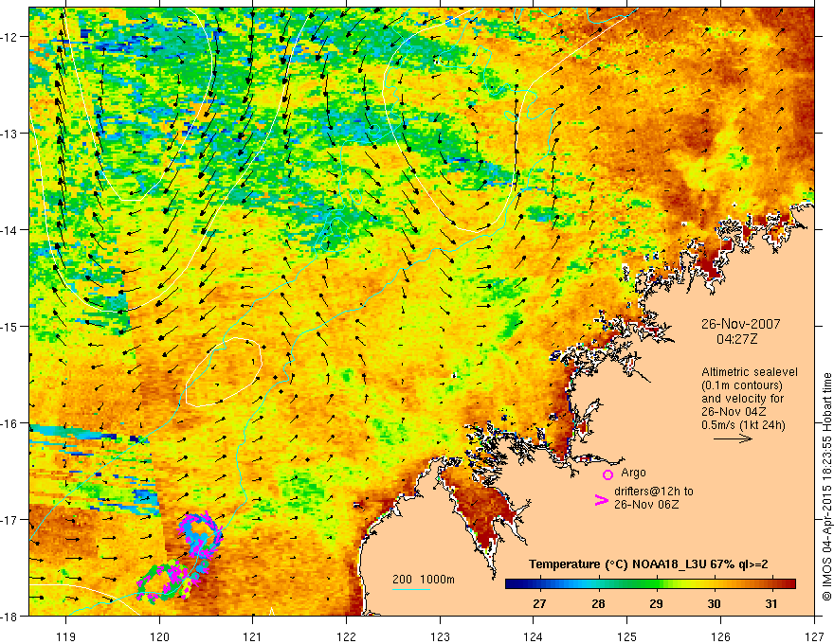Click the 'drifters@12h to' legend label
The height and width of the screenshot is (644, 834).
(654, 491)
